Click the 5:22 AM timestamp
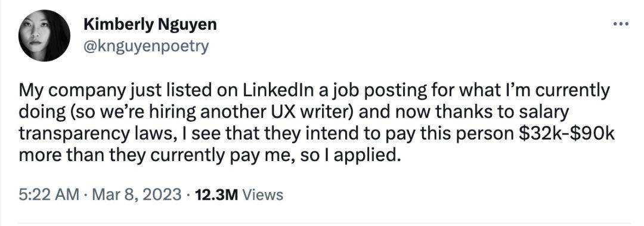This screenshot has height=226, width=644. 48,194
